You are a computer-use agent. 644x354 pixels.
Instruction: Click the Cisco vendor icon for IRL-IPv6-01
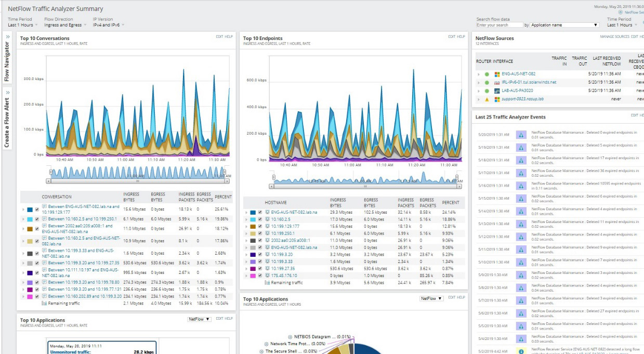(x=496, y=82)
